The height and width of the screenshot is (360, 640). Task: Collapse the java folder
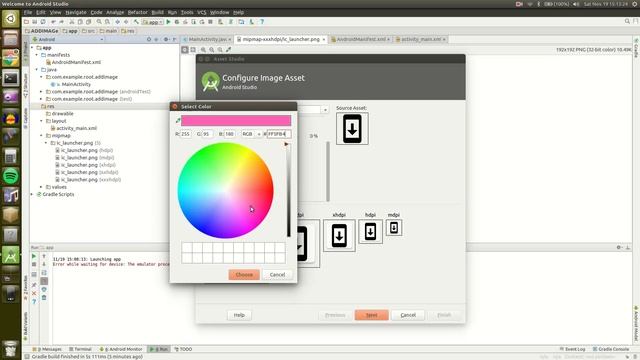(37, 69)
